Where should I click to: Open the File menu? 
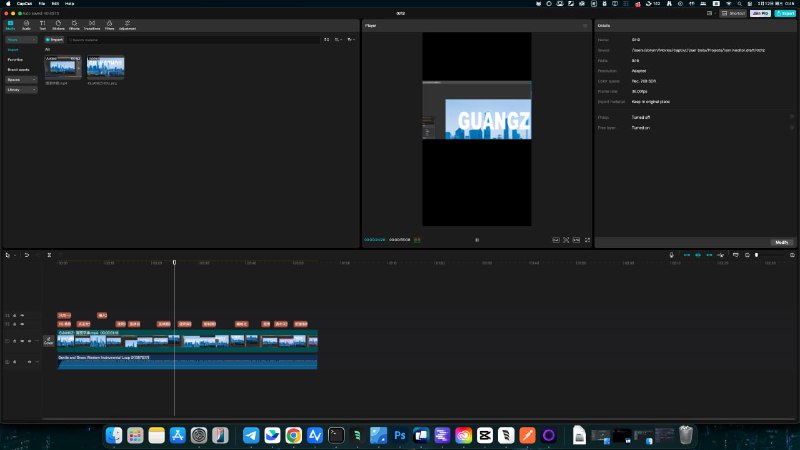[41, 4]
